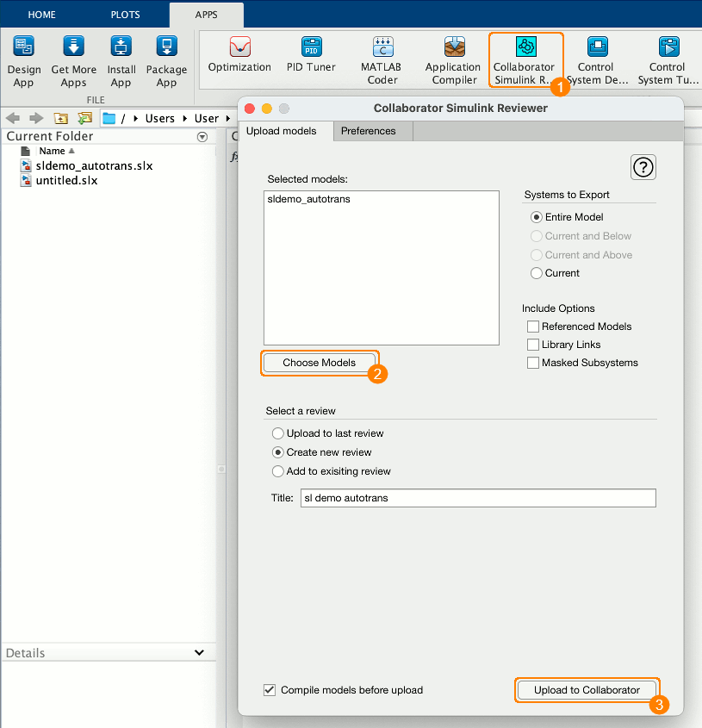Select sldemo_autotrans in Selected models list
The image size is (702, 728).
pos(308,199)
